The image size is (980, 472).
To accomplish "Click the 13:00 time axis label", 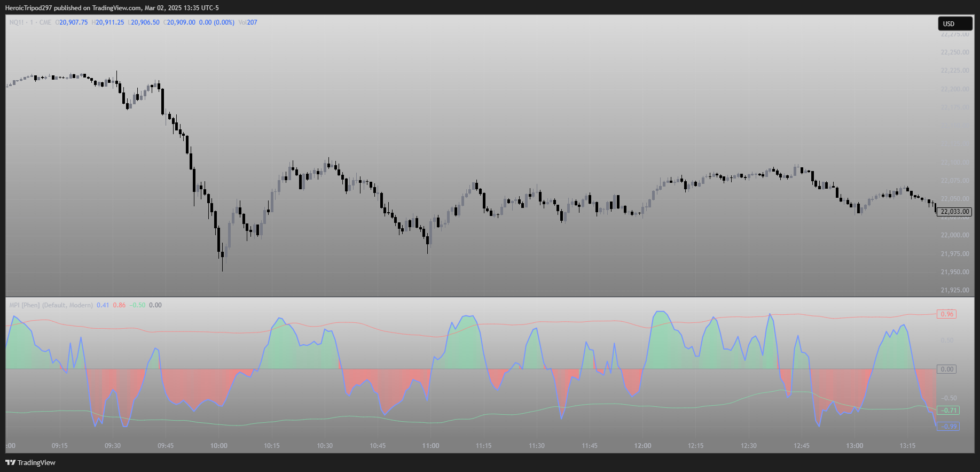I will tap(854, 446).
